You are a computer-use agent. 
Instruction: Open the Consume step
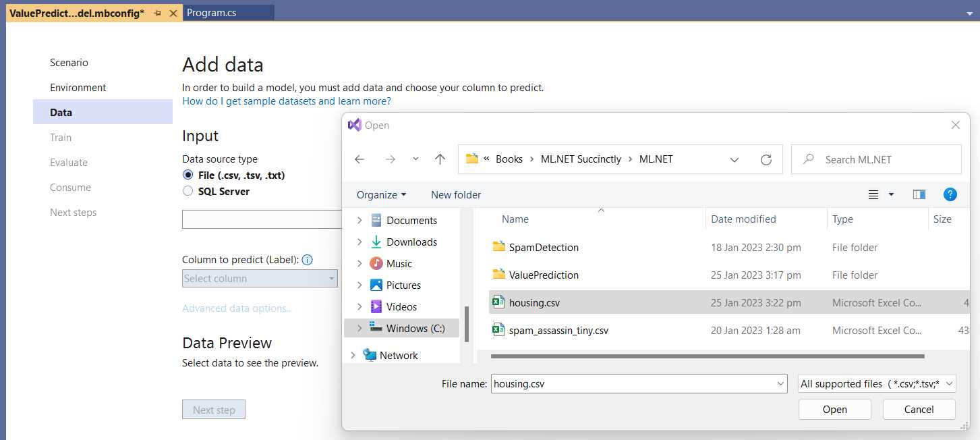coord(70,187)
